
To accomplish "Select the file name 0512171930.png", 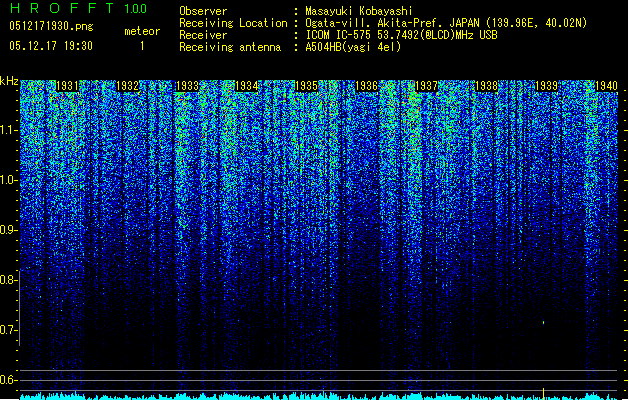I will [x=51, y=26].
